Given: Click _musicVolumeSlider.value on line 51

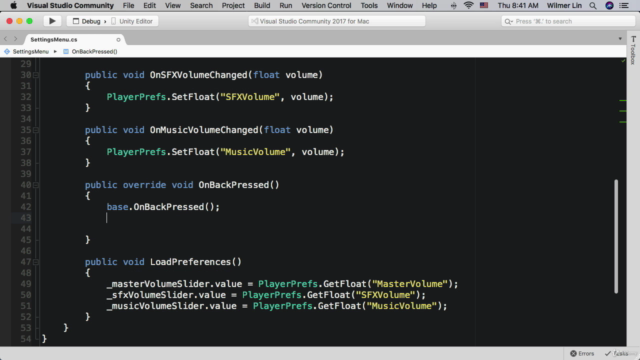Looking at the screenshot, I should pyautogui.click(x=171, y=306).
